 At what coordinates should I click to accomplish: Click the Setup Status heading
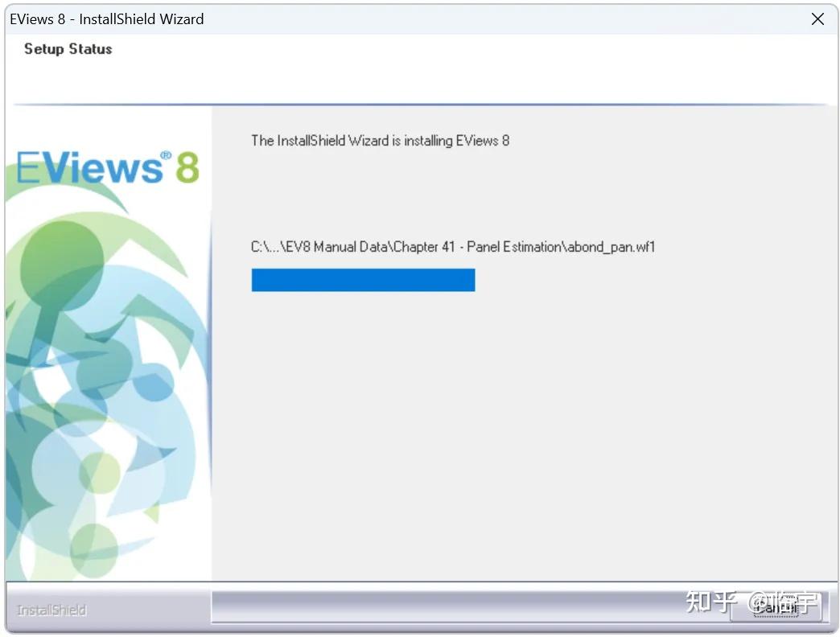67,49
